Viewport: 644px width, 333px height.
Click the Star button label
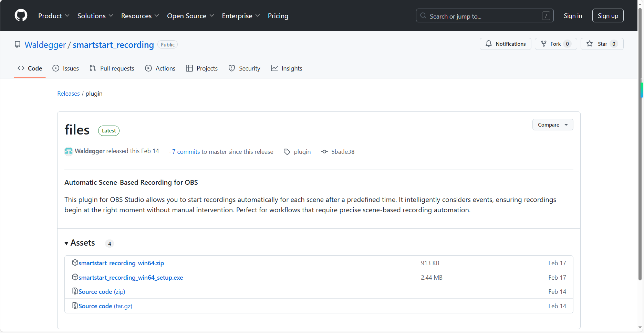click(x=602, y=44)
